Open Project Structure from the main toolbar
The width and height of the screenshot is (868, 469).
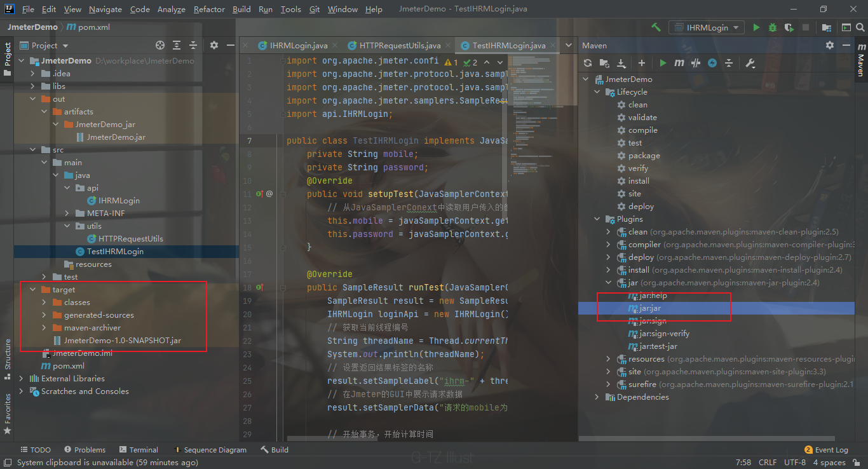(826, 27)
